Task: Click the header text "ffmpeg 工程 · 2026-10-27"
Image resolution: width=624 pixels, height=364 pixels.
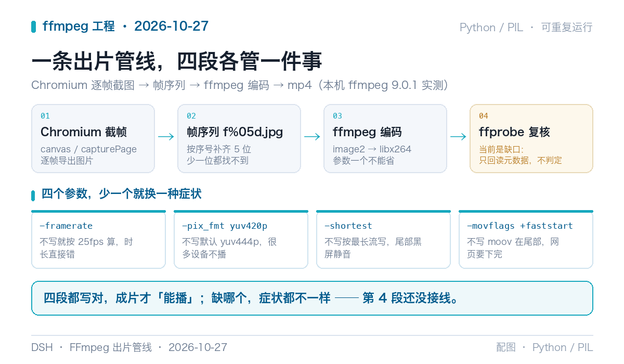Action: tap(125, 26)
